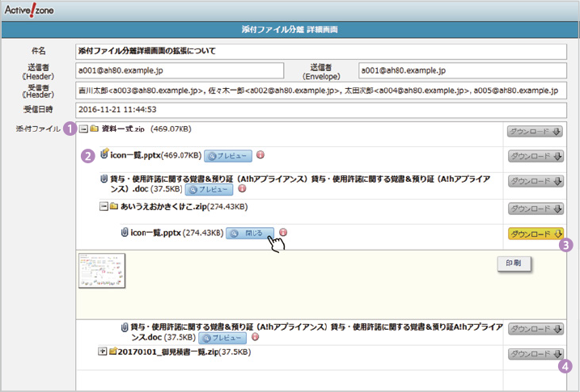Click the red icon beside 469.07KB pptx preview
The height and width of the screenshot is (392, 580).
coord(260,154)
